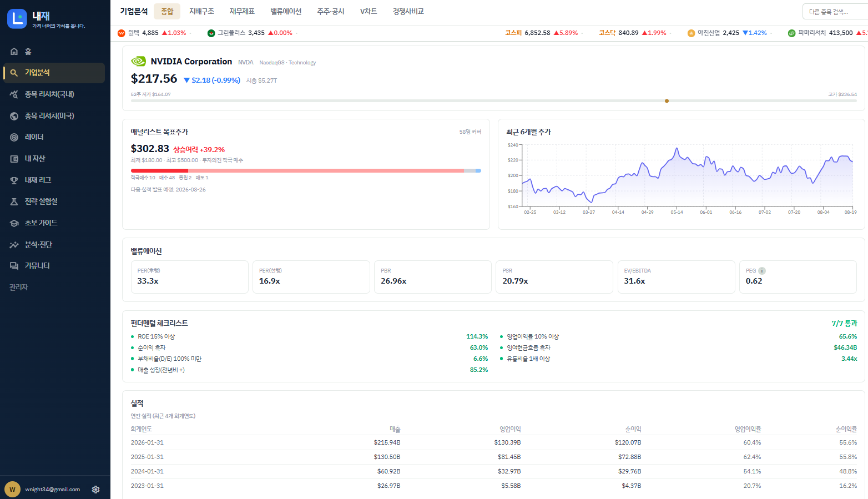Click the 초보 가이드 graduation cap icon

14,223
